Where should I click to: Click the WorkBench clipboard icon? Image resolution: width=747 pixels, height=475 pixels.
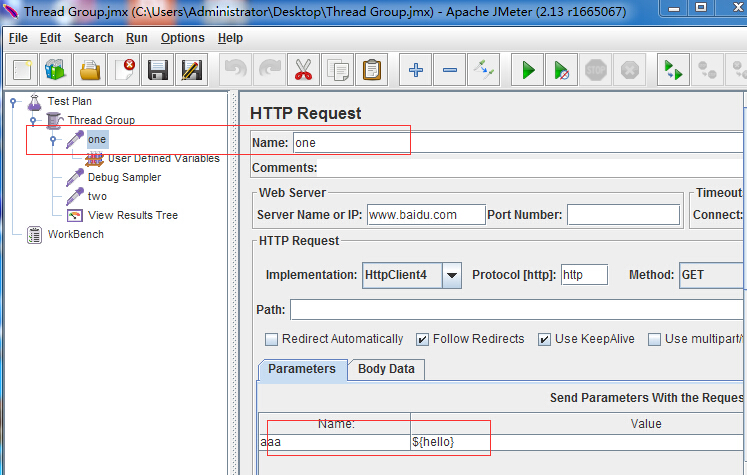pyautogui.click(x=34, y=235)
